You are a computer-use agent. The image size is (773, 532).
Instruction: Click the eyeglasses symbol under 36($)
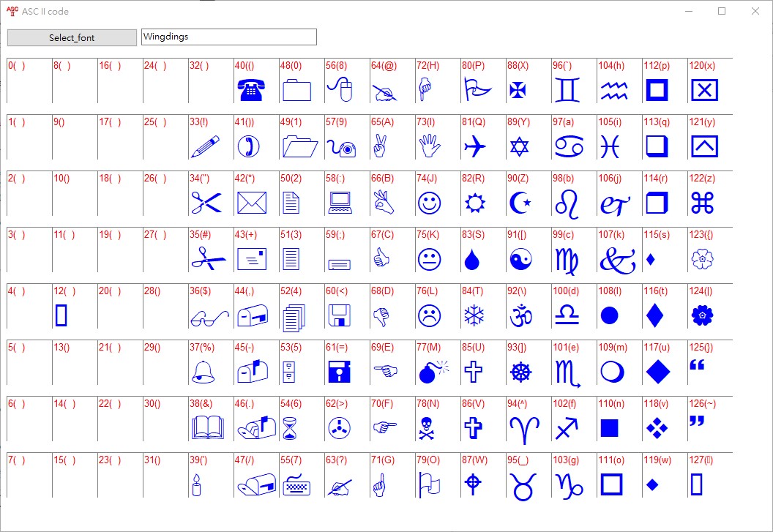209,318
